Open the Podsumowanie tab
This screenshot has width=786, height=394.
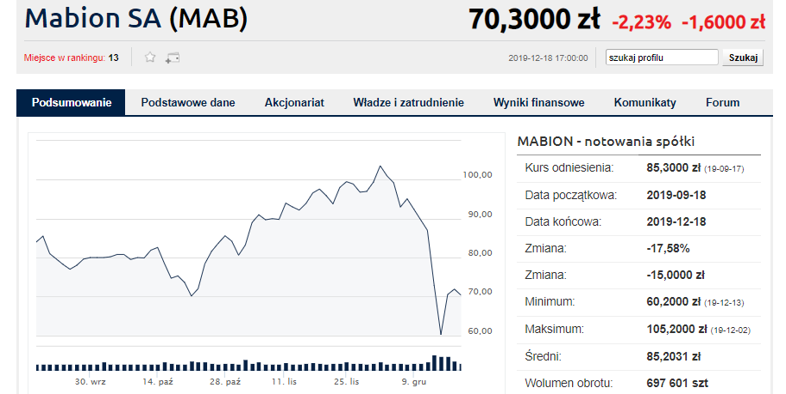point(71,102)
